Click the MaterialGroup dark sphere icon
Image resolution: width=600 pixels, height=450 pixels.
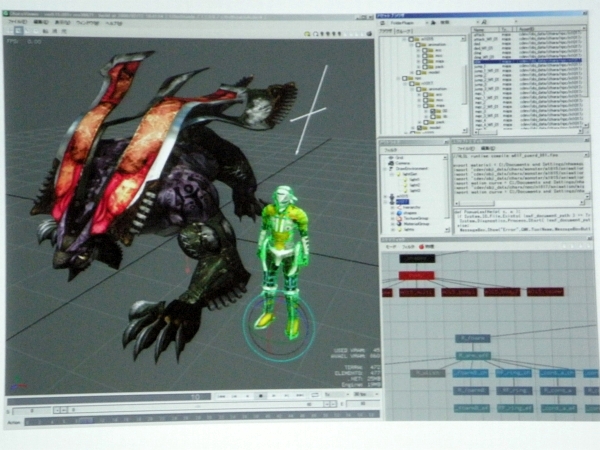pos(399,224)
